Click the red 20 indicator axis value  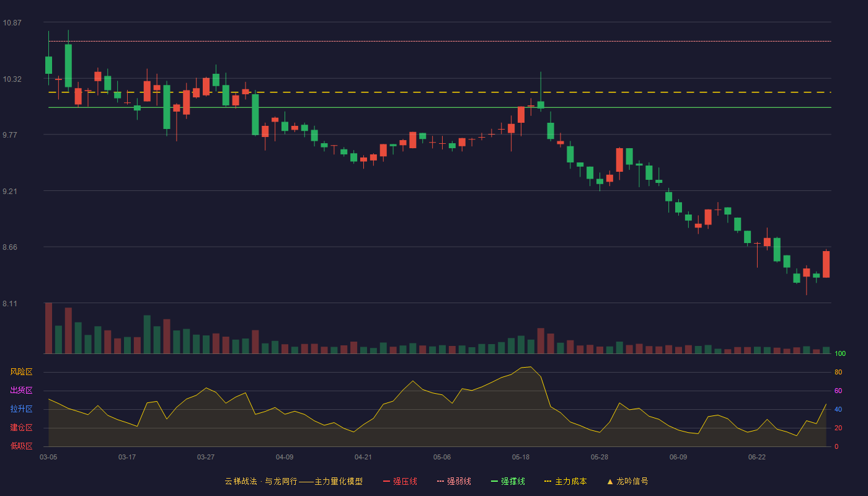[x=838, y=428]
